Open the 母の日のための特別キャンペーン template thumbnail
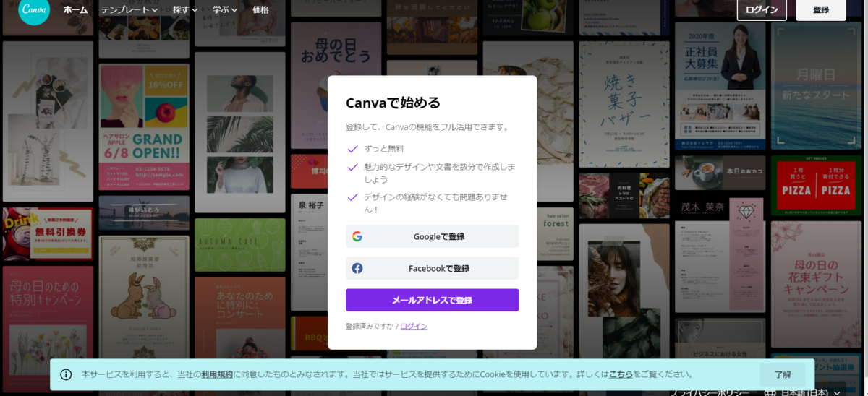 48,331
